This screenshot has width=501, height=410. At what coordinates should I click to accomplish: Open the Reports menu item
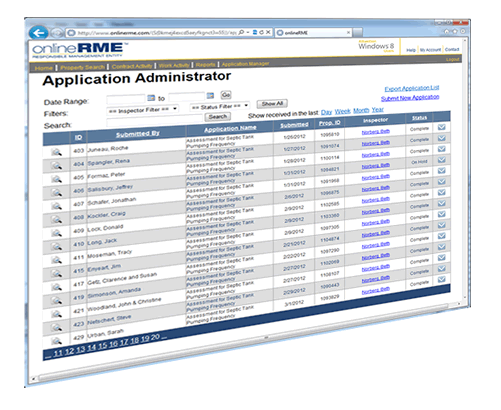(205, 64)
